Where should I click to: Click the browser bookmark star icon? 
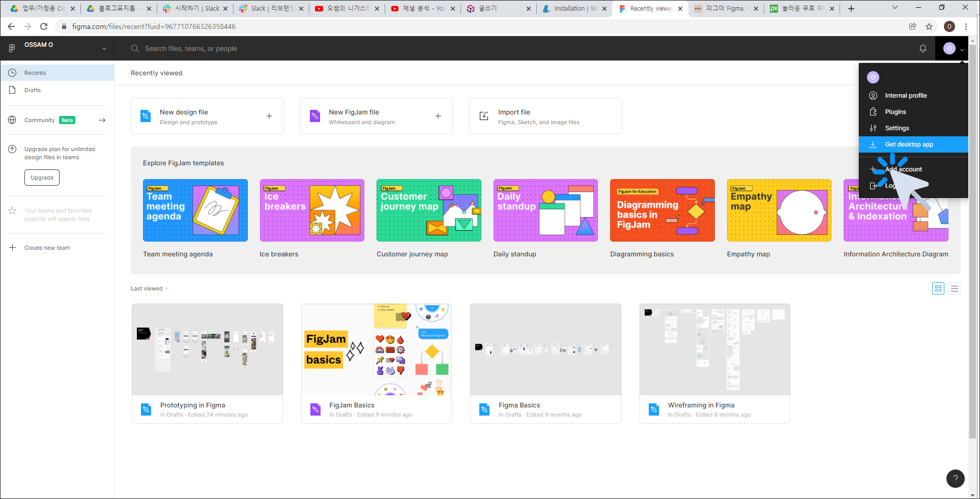point(929,26)
